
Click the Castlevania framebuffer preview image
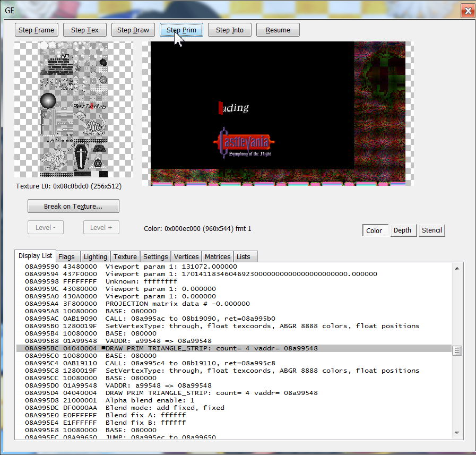pyautogui.click(x=276, y=113)
